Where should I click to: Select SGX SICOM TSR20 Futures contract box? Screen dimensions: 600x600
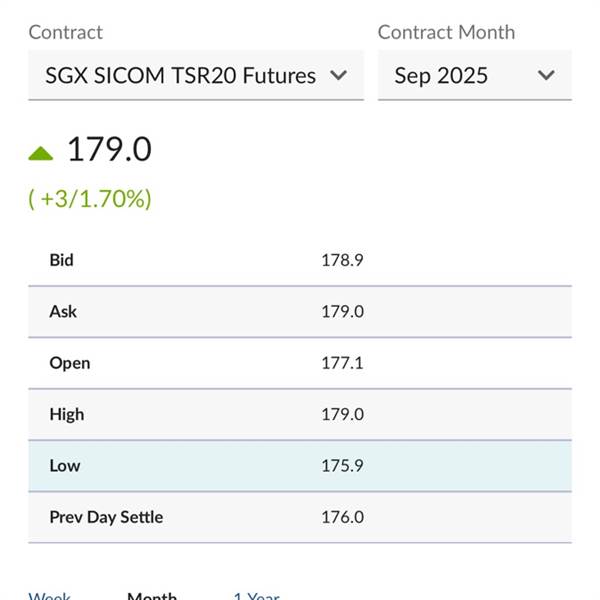tap(196, 75)
